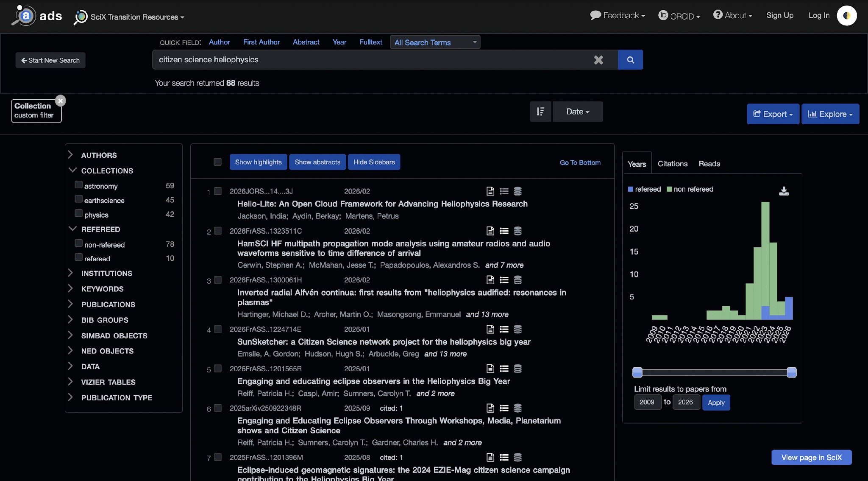Clear the search query with the X icon
This screenshot has width=868, height=481.
click(598, 60)
